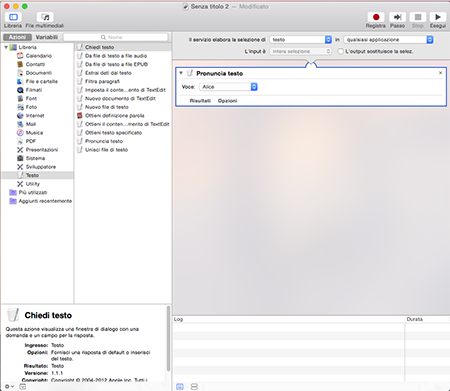Click the Registra record button

(x=376, y=17)
